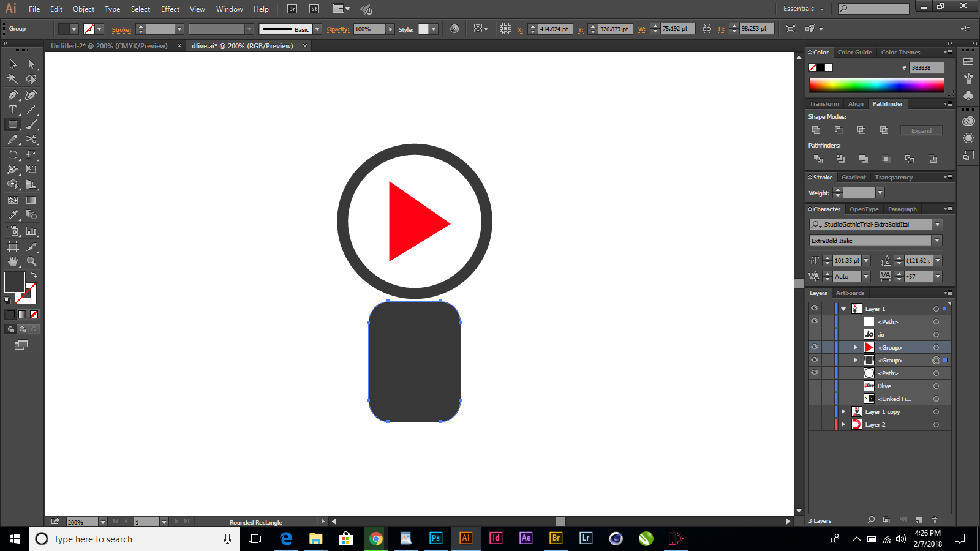The image size is (980, 551).
Task: Toggle visibility of the circle Path layer
Action: (x=815, y=373)
